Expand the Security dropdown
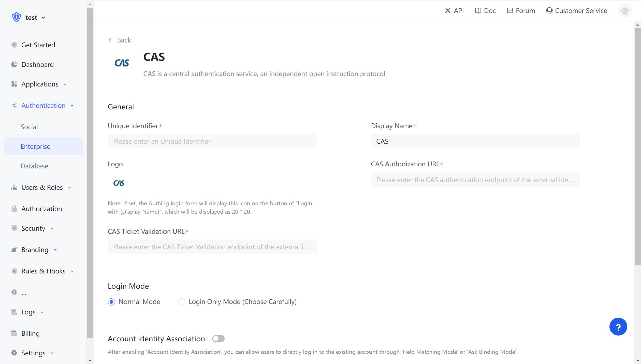The width and height of the screenshot is (641, 364). tap(52, 228)
